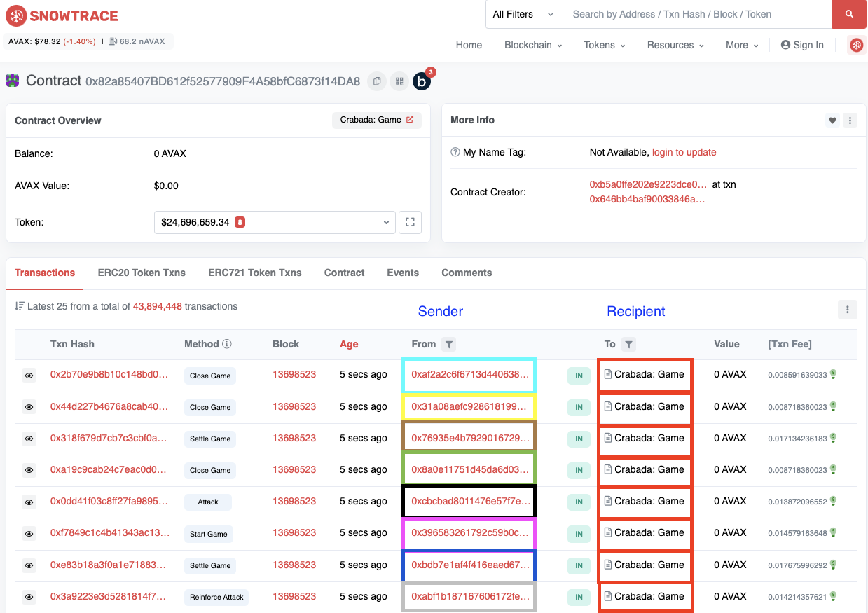The height and width of the screenshot is (613, 868).
Task: Select the Transactions tab
Action: click(x=45, y=273)
